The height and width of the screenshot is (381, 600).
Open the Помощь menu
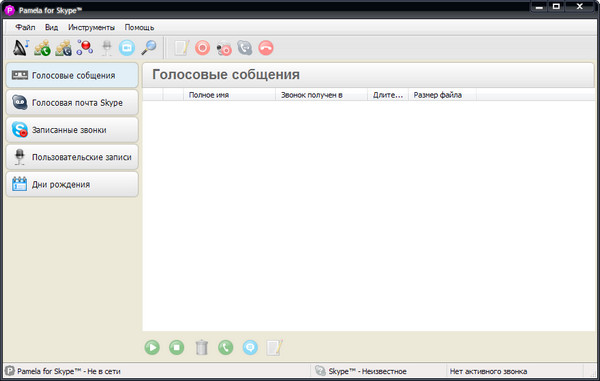pyautogui.click(x=139, y=27)
